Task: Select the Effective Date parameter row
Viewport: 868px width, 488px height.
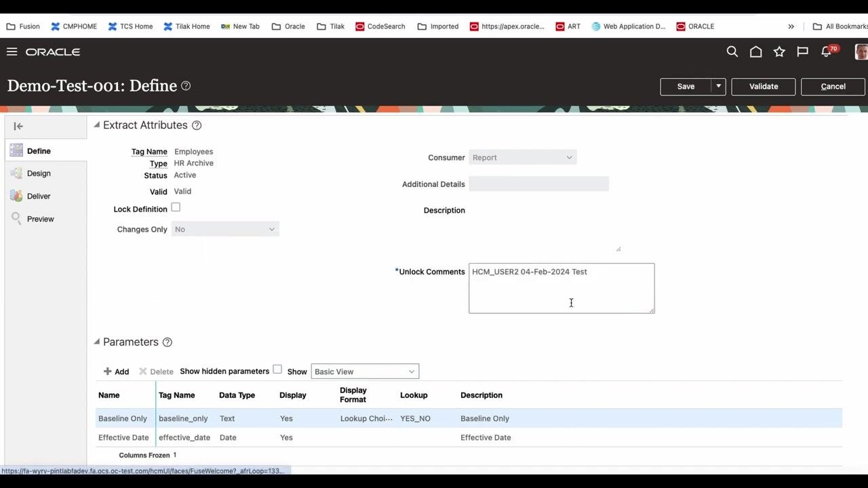Action: tap(469, 437)
